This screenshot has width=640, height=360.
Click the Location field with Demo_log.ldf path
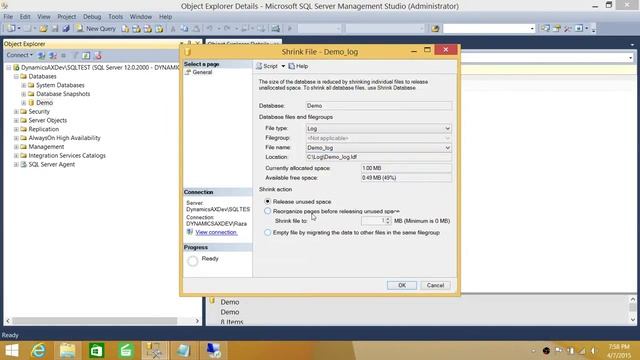[379, 157]
